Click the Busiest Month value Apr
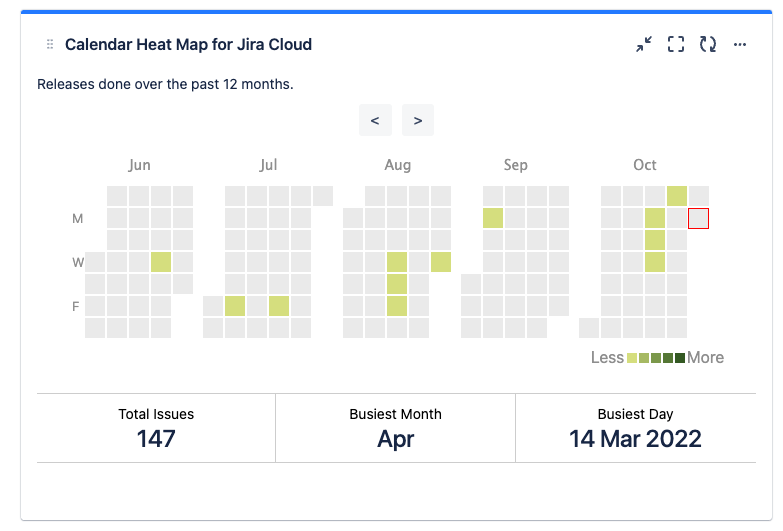This screenshot has width=783, height=531. (396, 438)
